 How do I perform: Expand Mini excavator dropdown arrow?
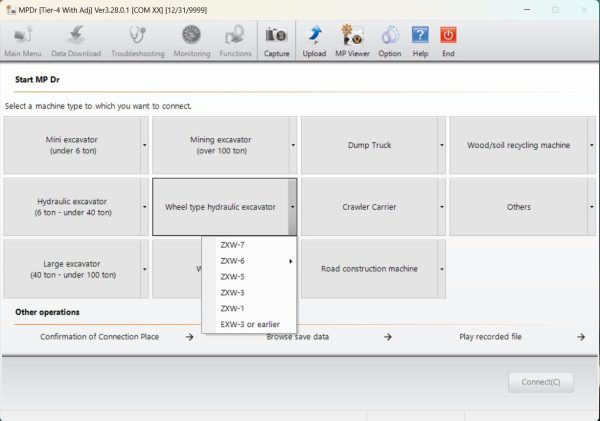pos(144,145)
